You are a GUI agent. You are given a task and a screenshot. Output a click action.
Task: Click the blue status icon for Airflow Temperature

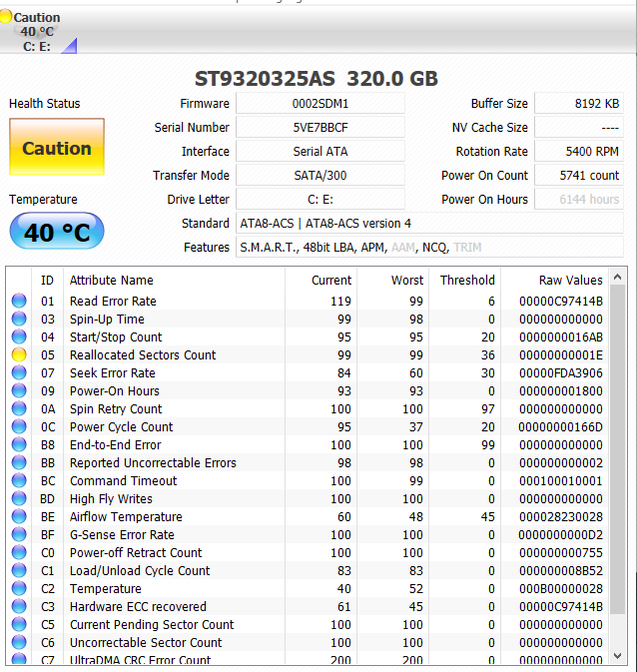[x=19, y=517]
